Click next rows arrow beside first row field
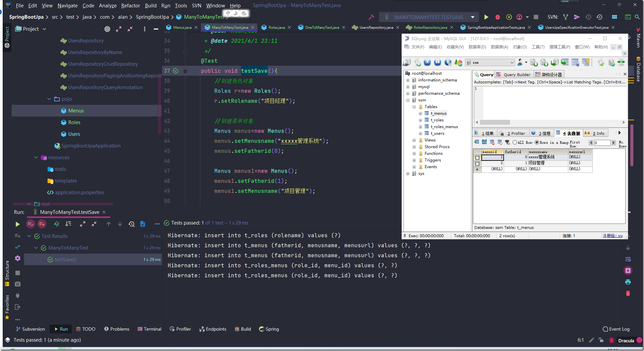 click(613, 143)
